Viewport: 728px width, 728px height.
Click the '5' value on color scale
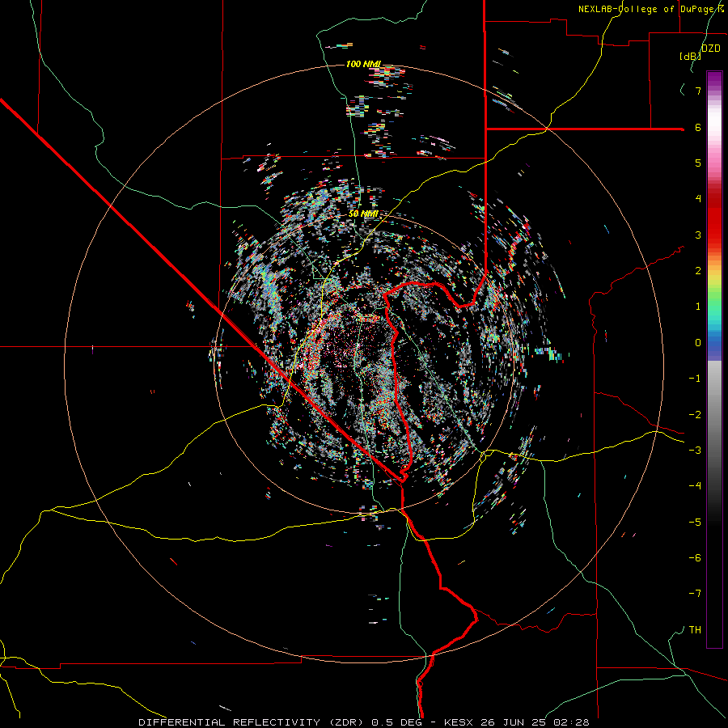[x=698, y=163]
